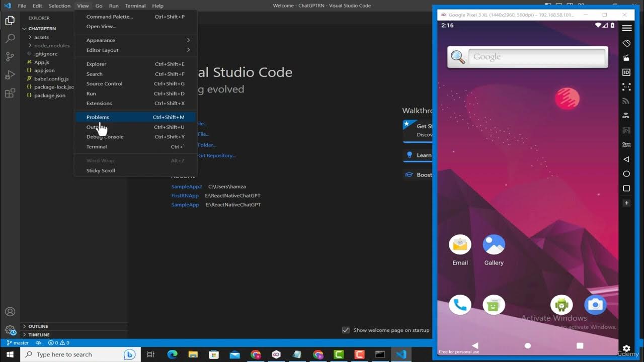This screenshot has height=362, width=644.
Task: Open errors and warnings count in status bar
Action: (x=58, y=343)
